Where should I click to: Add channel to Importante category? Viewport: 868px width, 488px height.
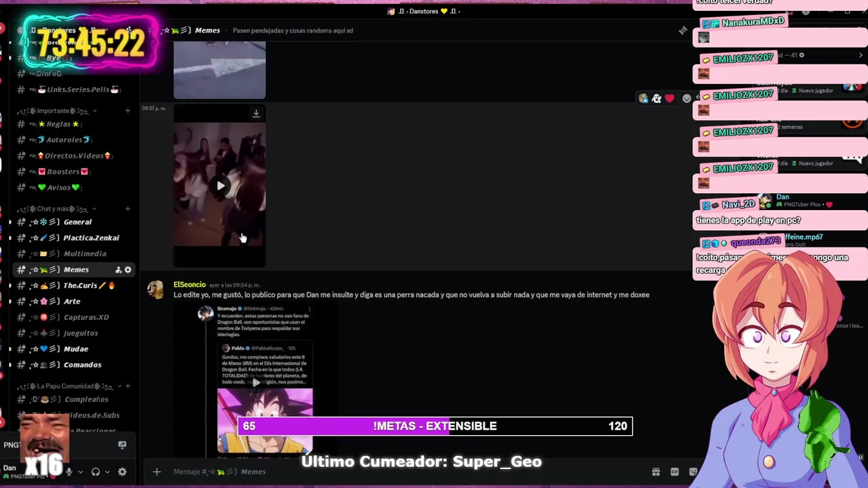tap(127, 110)
